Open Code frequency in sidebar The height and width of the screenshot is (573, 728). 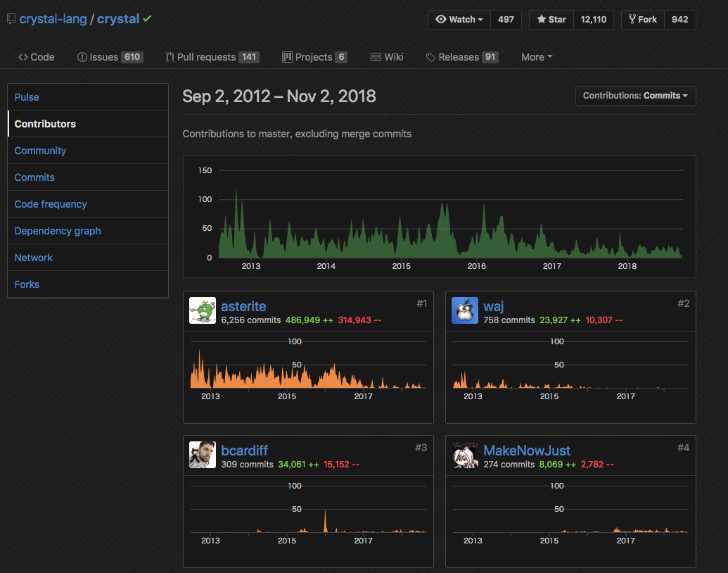[51, 204]
